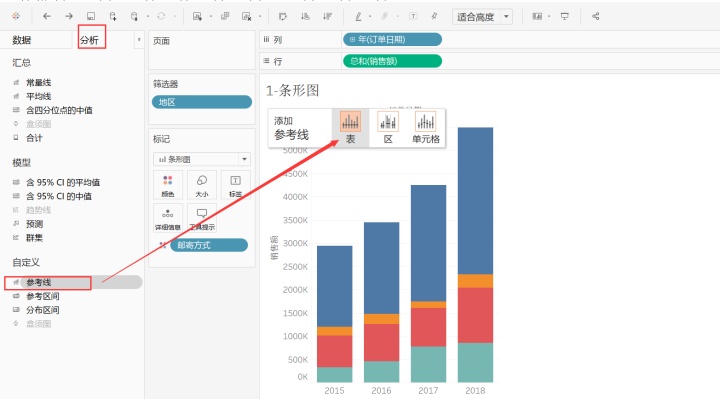Image resolution: width=720 pixels, height=399 pixels.
Task: Sort descending using the toolbar icon
Action: [x=327, y=16]
